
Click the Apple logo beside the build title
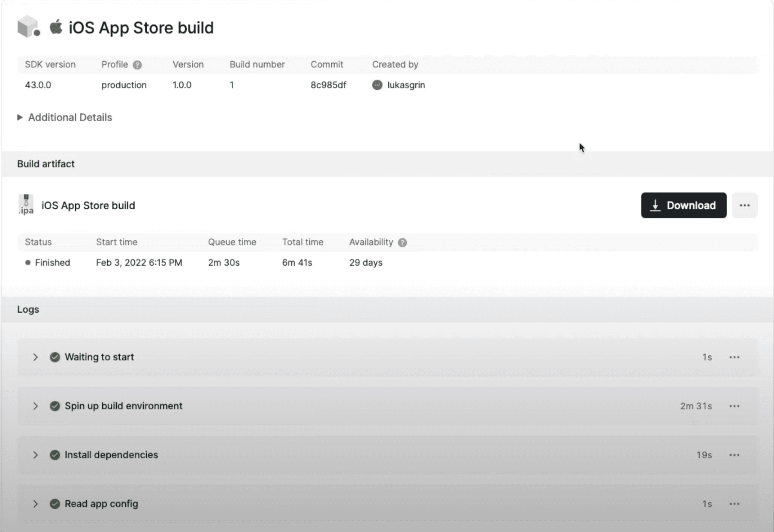pyautogui.click(x=56, y=27)
